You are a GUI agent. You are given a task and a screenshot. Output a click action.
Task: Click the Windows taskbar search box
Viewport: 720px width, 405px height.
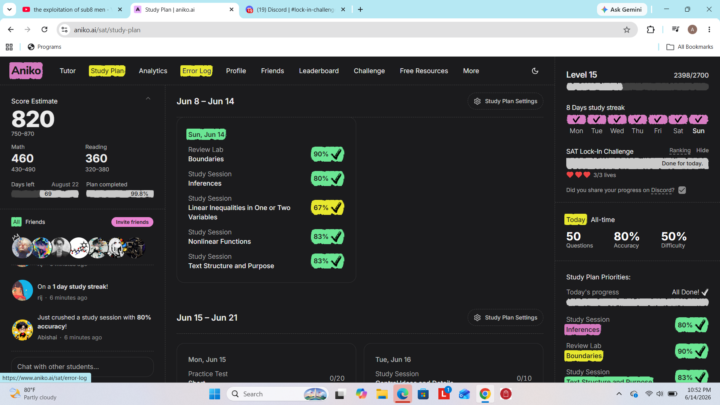tap(278, 394)
